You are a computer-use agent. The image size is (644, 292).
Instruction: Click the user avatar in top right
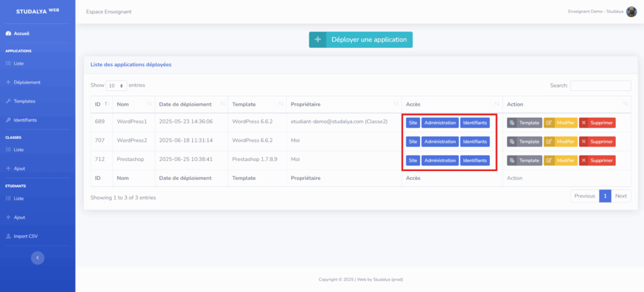pos(631,11)
